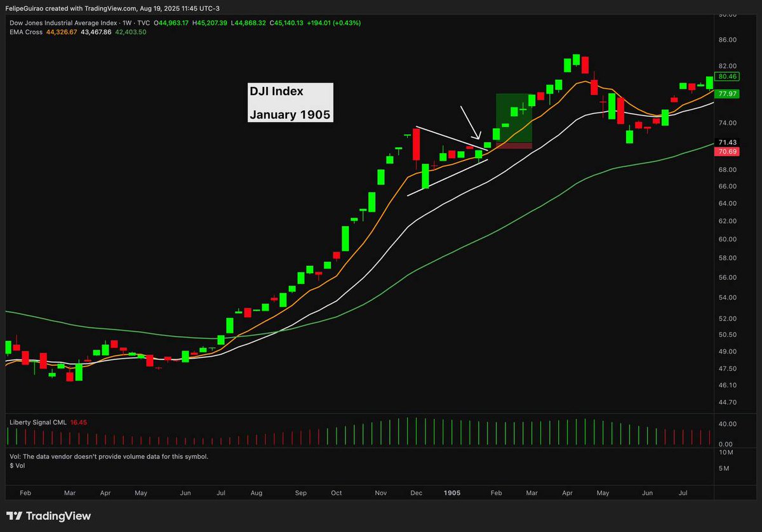The height and width of the screenshot is (532, 762).
Task: Click the 82.00 price axis label
Action: [726, 66]
